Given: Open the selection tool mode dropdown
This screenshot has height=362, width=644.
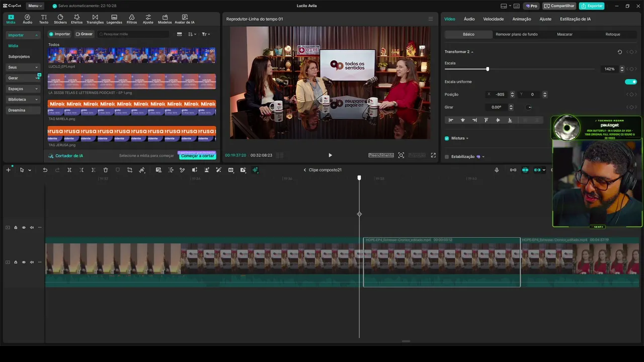Looking at the screenshot, I should coord(30,170).
